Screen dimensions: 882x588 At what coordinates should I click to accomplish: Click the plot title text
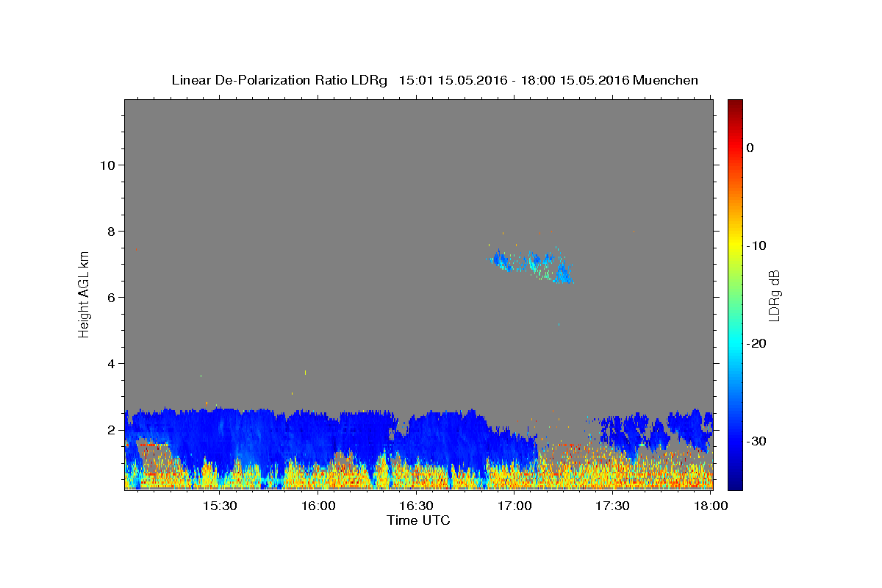point(434,80)
